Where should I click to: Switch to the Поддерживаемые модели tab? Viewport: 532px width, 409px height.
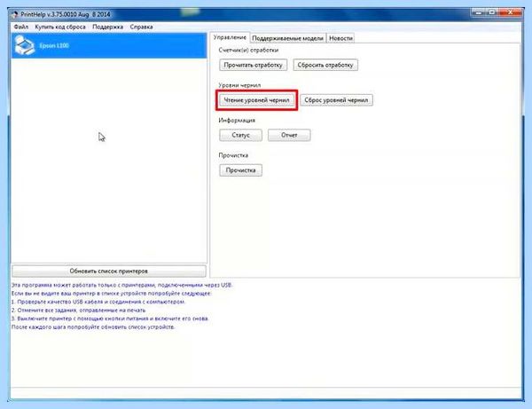(287, 38)
